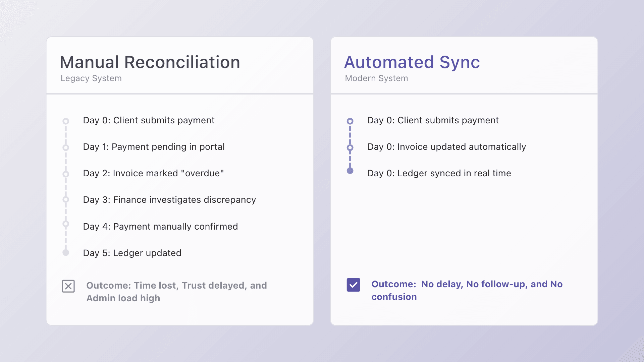This screenshot has width=644, height=362.
Task: Click the 'No delay, No follow-up' outcome text
Action: [467, 284]
